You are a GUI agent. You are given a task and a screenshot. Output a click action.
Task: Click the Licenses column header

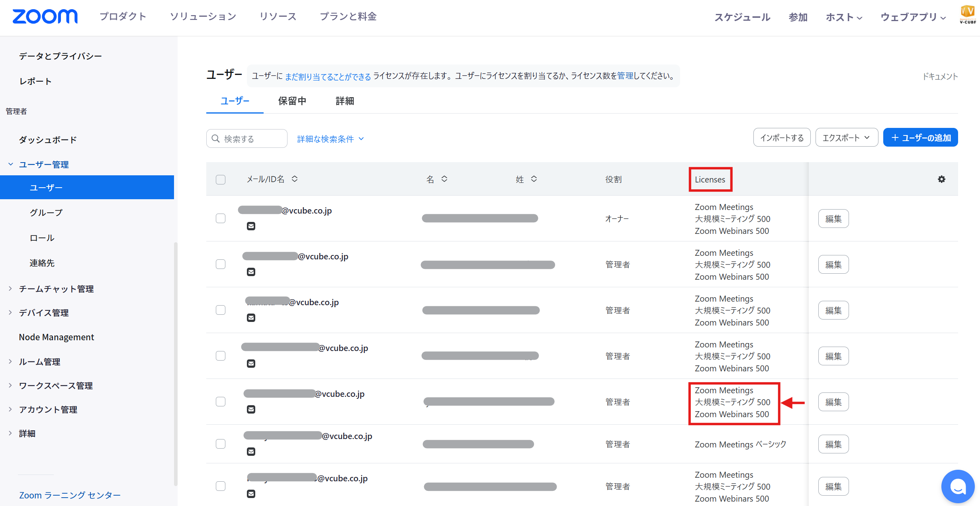click(710, 180)
